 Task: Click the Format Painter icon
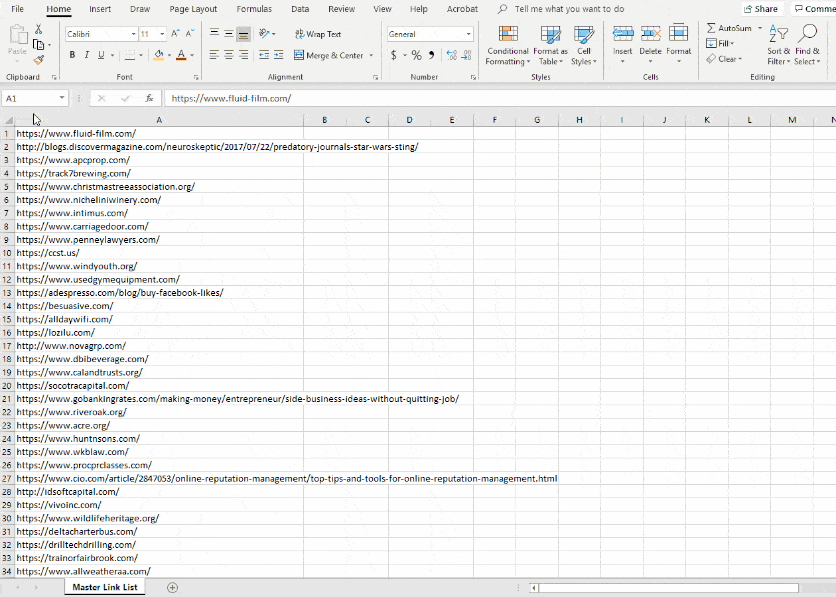pos(36,59)
